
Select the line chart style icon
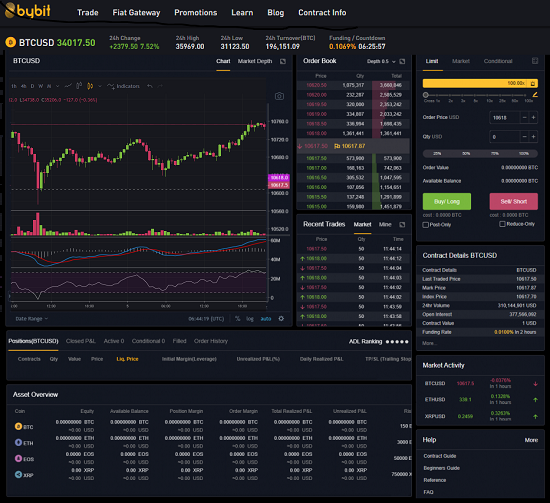(x=68, y=86)
